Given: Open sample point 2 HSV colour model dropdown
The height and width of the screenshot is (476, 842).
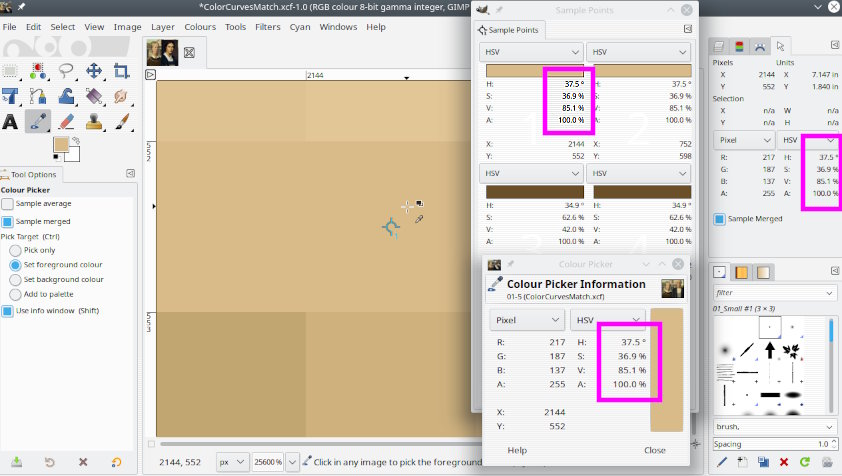Looking at the screenshot, I should (x=638, y=52).
